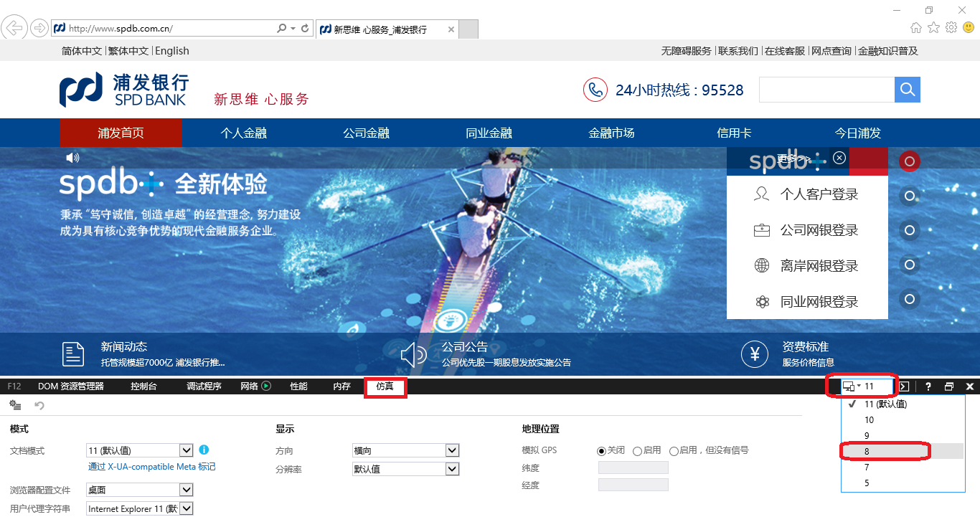Switch to the 仿真 tab
Viewport: 980px width, 522px height.
[385, 386]
